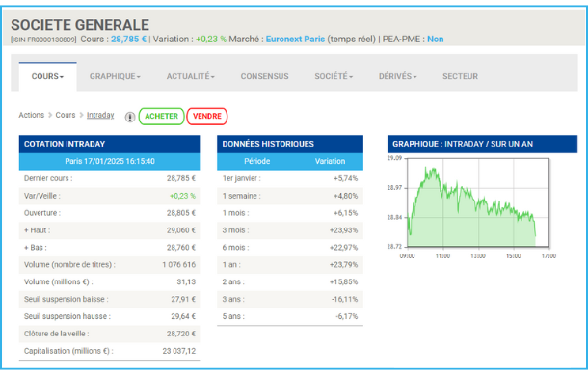Click the Période column header
This screenshot has height=375, width=588.
[x=256, y=161]
